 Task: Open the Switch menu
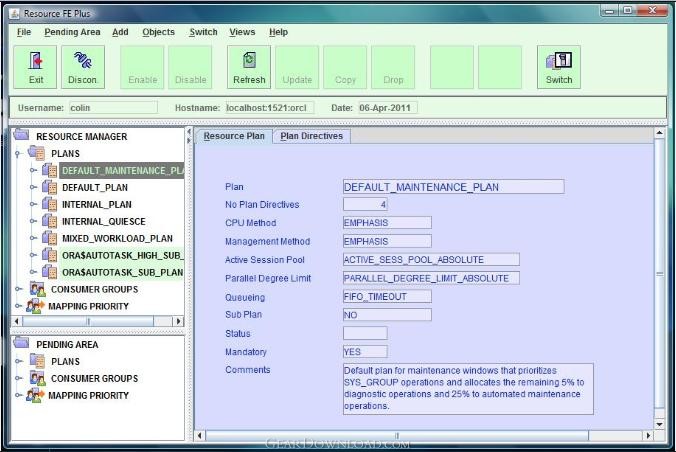(x=203, y=32)
